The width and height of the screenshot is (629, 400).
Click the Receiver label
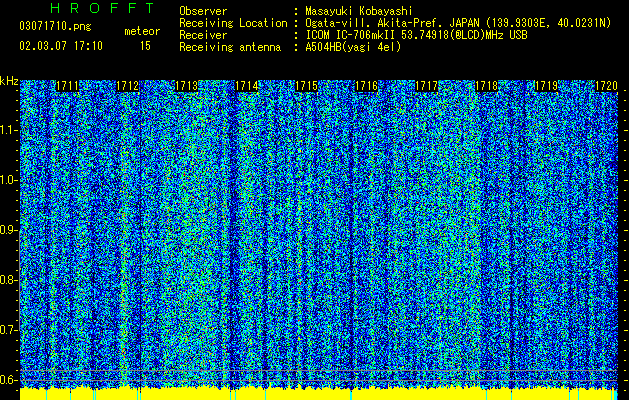203,35
